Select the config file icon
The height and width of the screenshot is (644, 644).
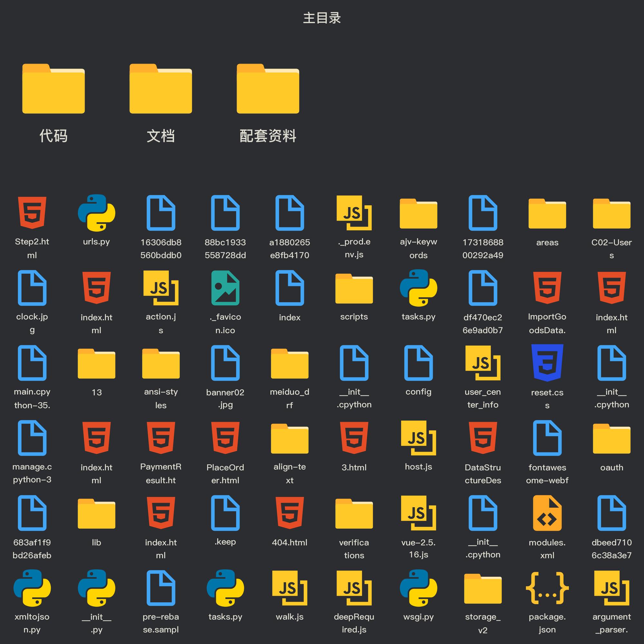(x=419, y=363)
